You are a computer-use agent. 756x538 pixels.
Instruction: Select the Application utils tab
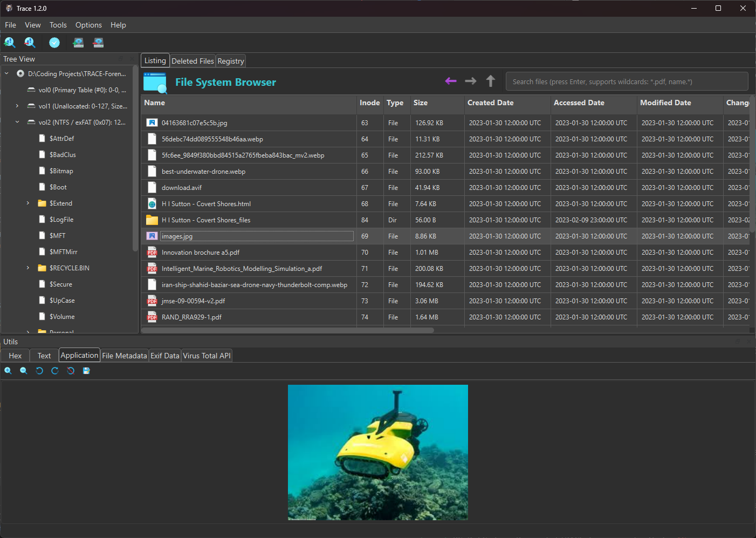click(x=79, y=355)
